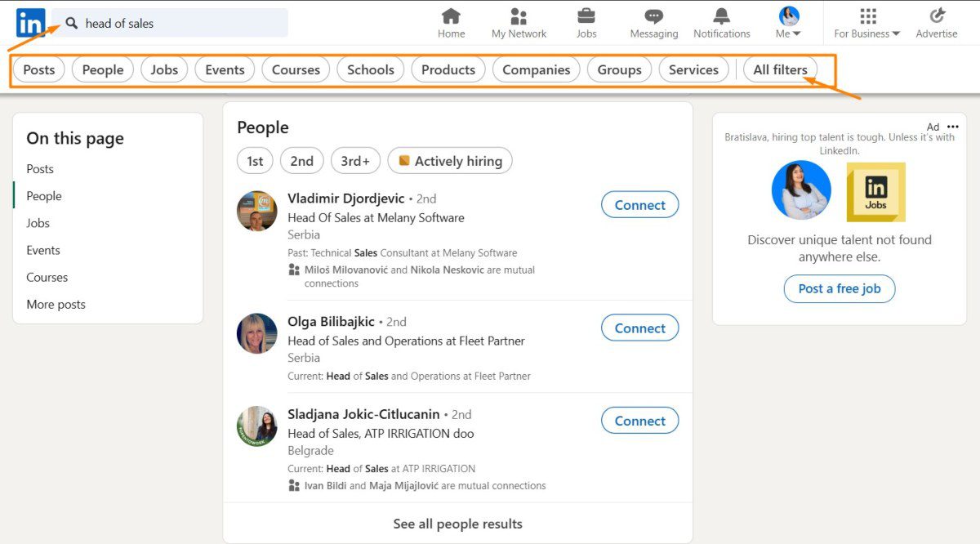Click the search magnifier icon

tap(72, 23)
